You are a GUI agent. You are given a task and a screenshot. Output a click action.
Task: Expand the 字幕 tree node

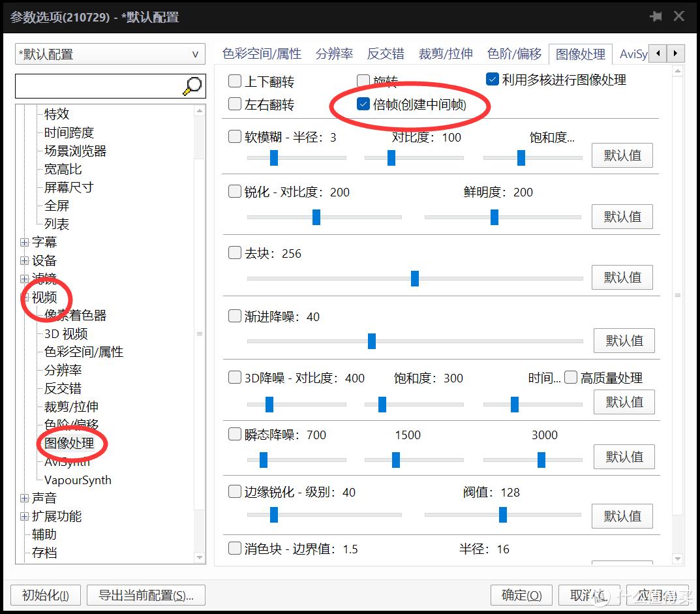coord(23,242)
